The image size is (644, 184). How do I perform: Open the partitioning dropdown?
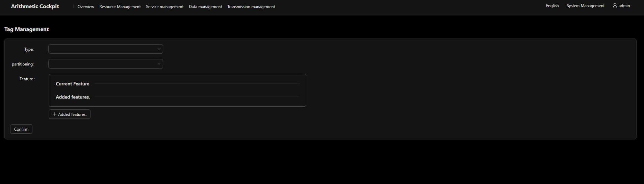(106, 64)
